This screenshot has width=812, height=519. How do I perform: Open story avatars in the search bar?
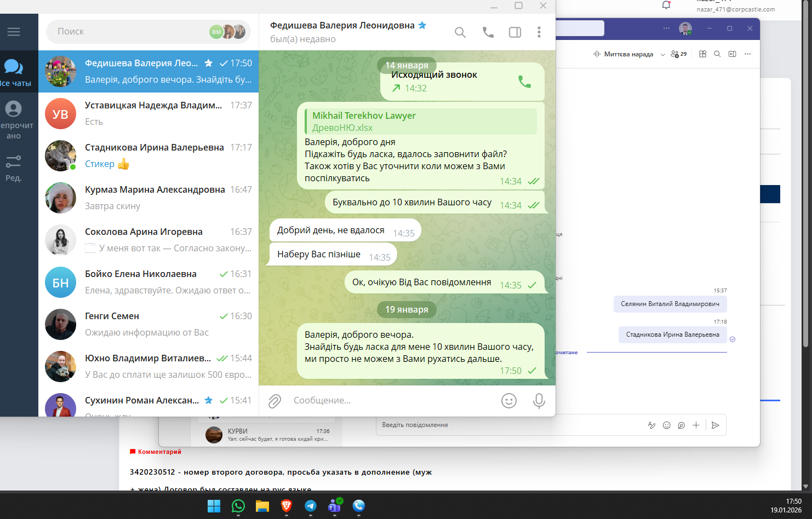tap(227, 32)
